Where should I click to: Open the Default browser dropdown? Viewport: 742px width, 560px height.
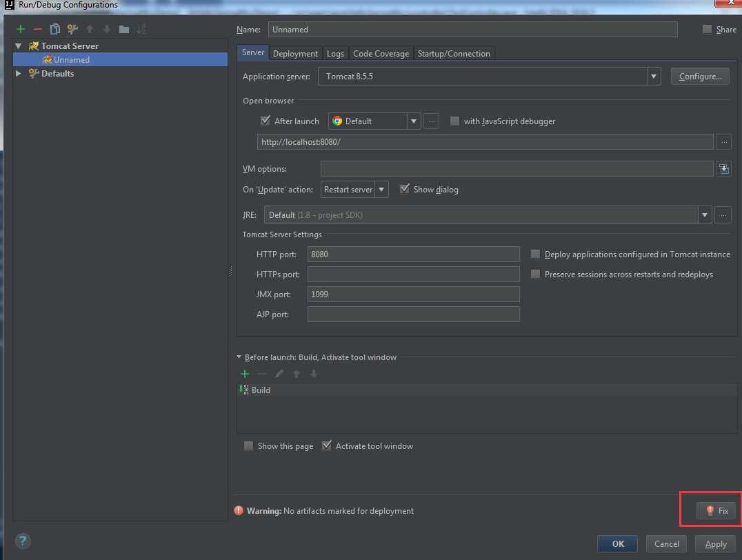[413, 121]
